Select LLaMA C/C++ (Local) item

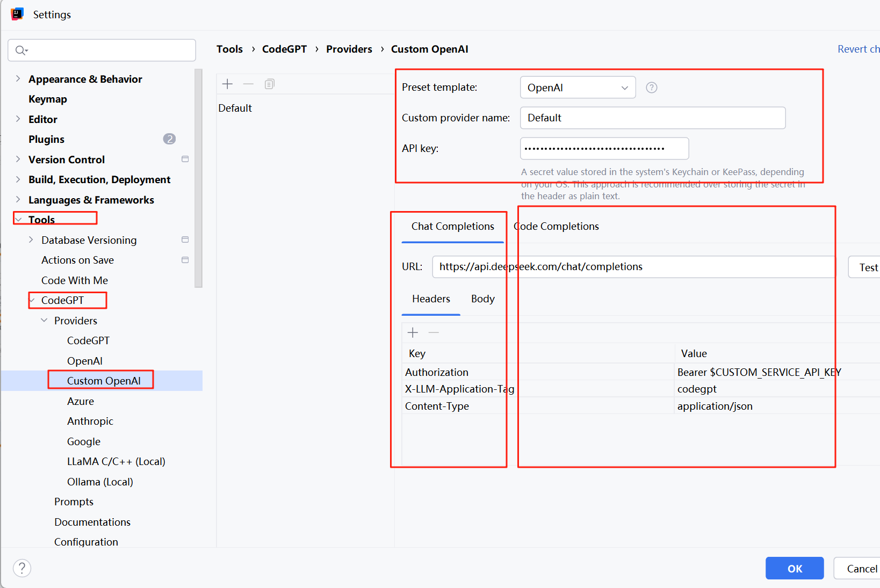(116, 461)
